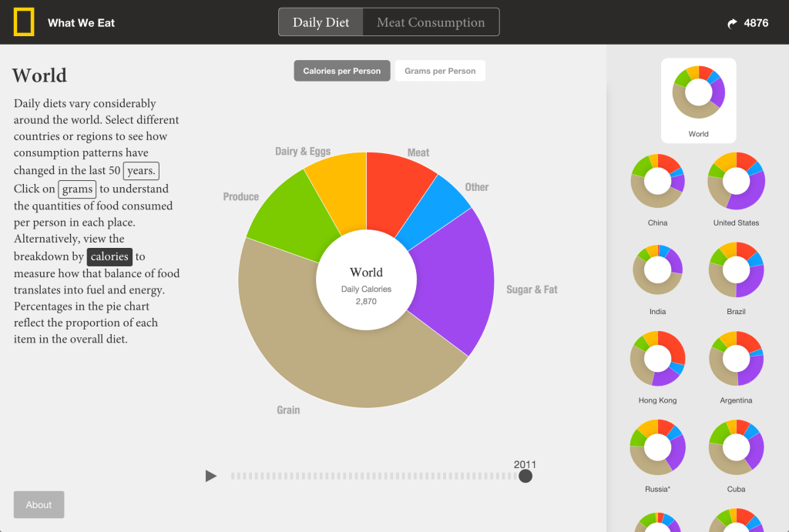Viewport: 789px width, 532px height.
Task: Enable Grams per Person view
Action: (x=440, y=70)
